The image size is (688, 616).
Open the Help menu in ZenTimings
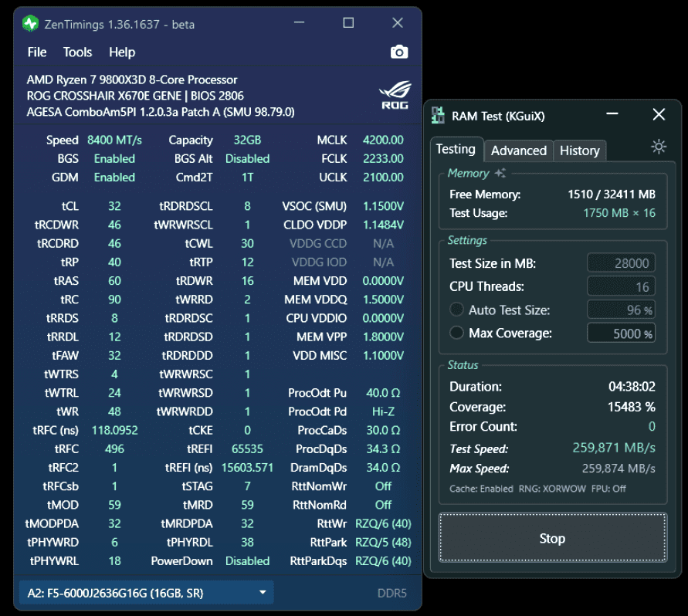tap(122, 52)
